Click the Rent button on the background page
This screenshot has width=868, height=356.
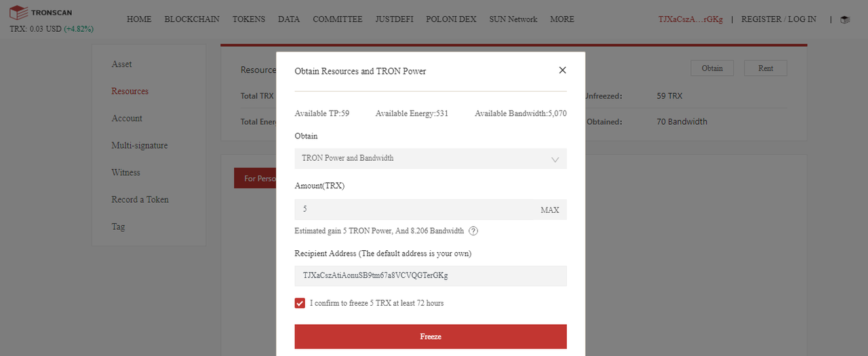coord(766,68)
